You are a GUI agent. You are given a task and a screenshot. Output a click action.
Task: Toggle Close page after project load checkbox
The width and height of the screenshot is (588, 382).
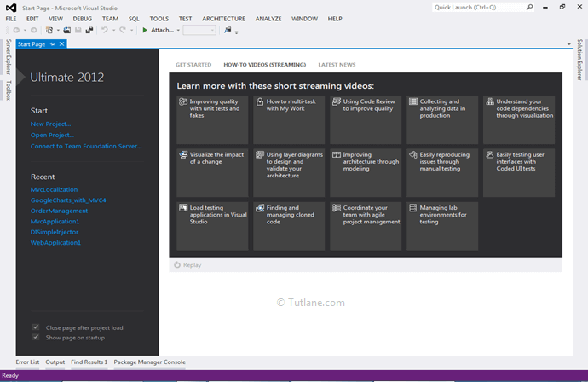point(36,327)
